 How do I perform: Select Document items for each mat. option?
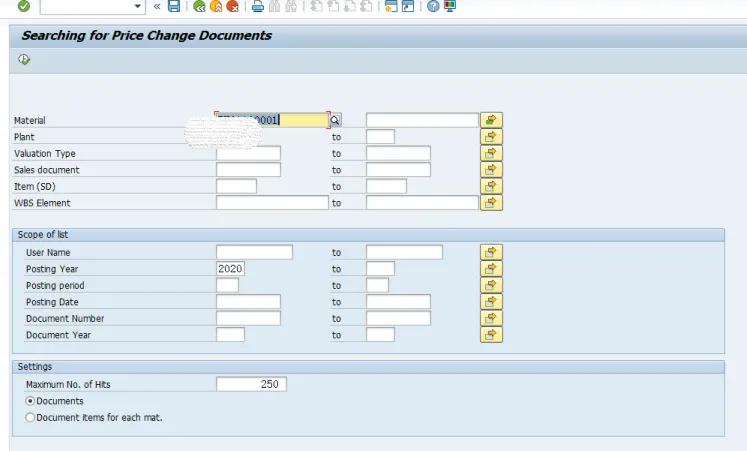(30, 418)
